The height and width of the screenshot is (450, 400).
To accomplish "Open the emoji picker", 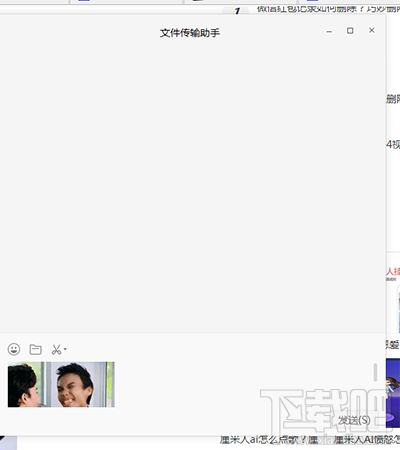I will coord(14,349).
